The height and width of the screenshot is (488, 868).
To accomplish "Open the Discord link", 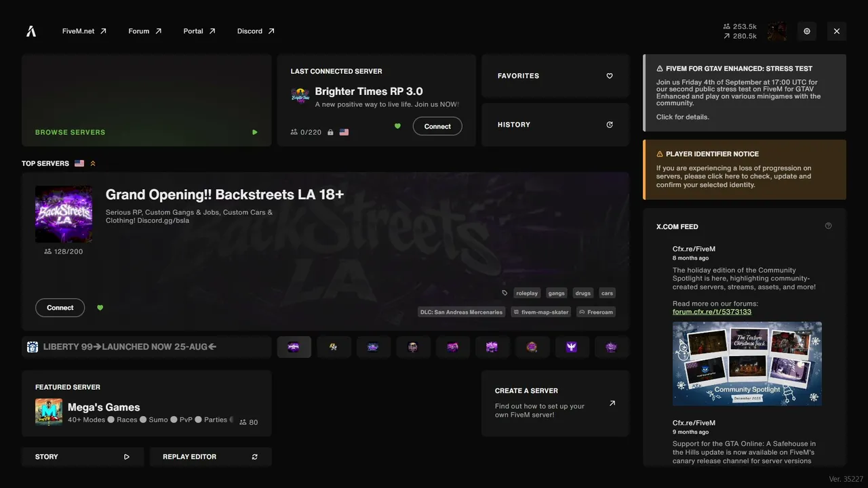I will tap(256, 31).
